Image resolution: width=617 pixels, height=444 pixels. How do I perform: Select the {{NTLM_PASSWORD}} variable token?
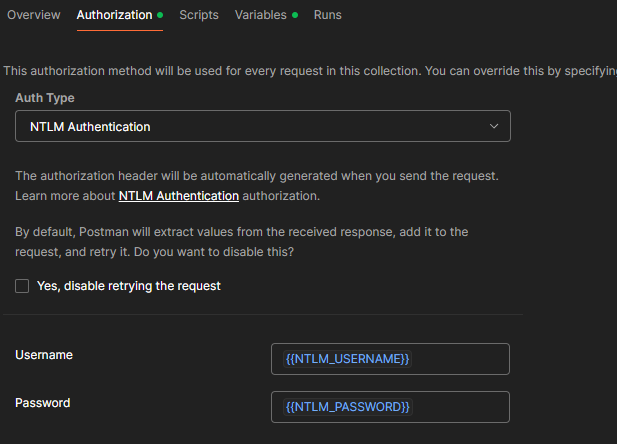347,407
